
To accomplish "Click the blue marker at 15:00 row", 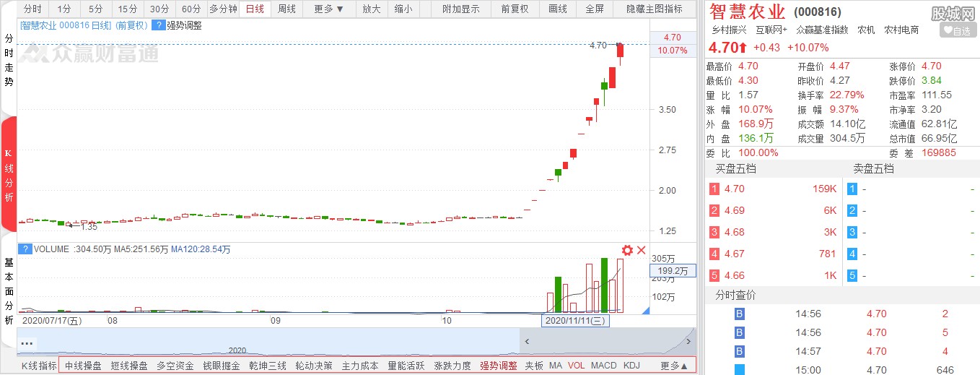I will 739,370.
